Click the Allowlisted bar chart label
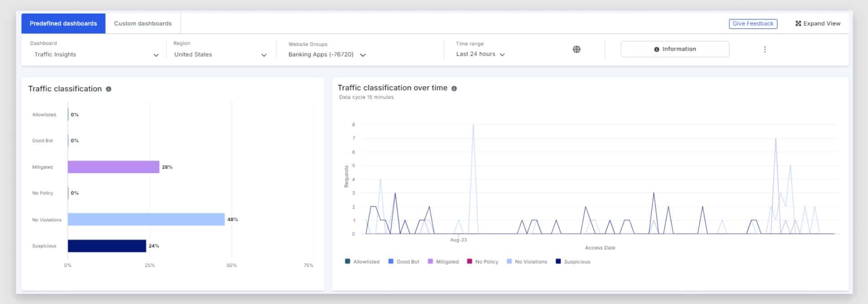The image size is (868, 304). pyautogui.click(x=44, y=115)
